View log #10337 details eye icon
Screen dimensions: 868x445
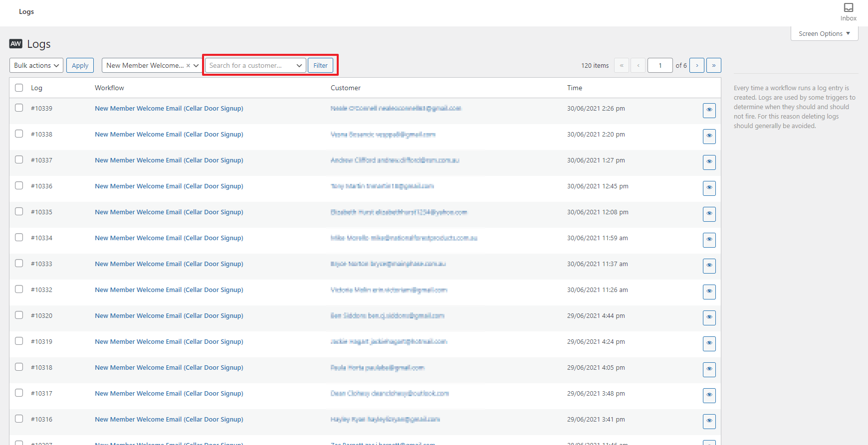(x=709, y=162)
